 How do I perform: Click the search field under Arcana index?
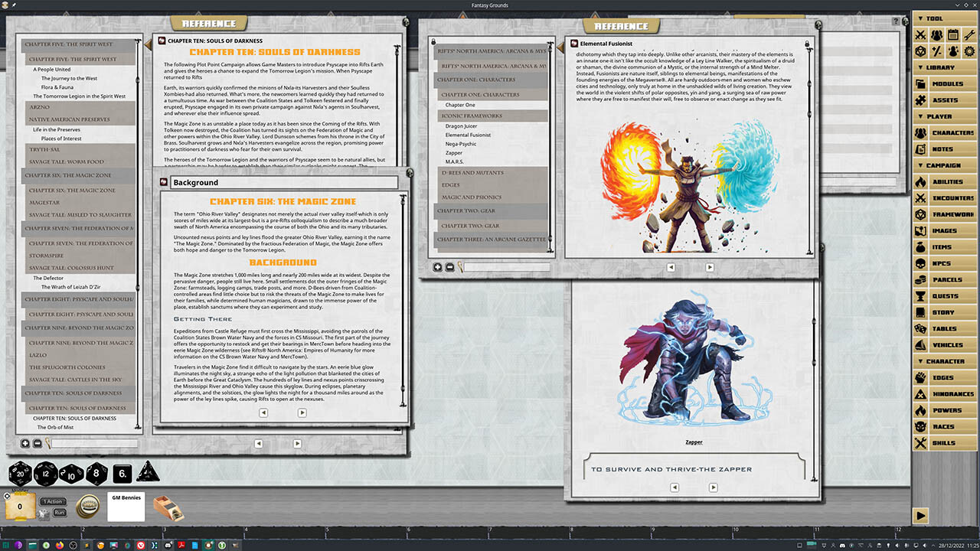(507, 267)
